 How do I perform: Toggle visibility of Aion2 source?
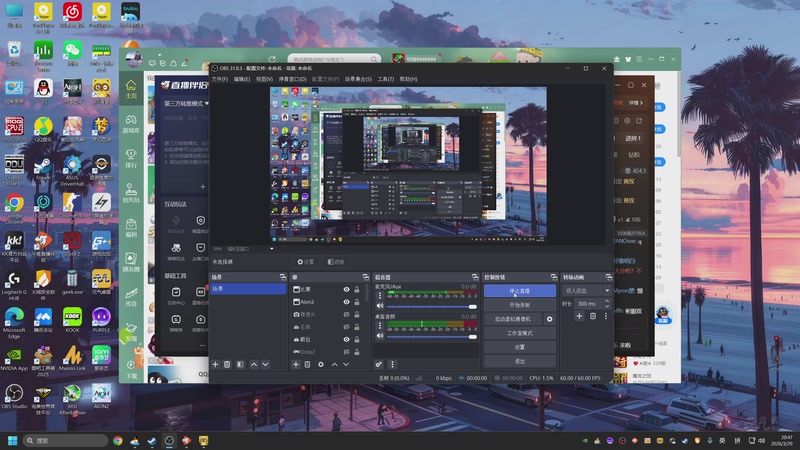(x=346, y=302)
